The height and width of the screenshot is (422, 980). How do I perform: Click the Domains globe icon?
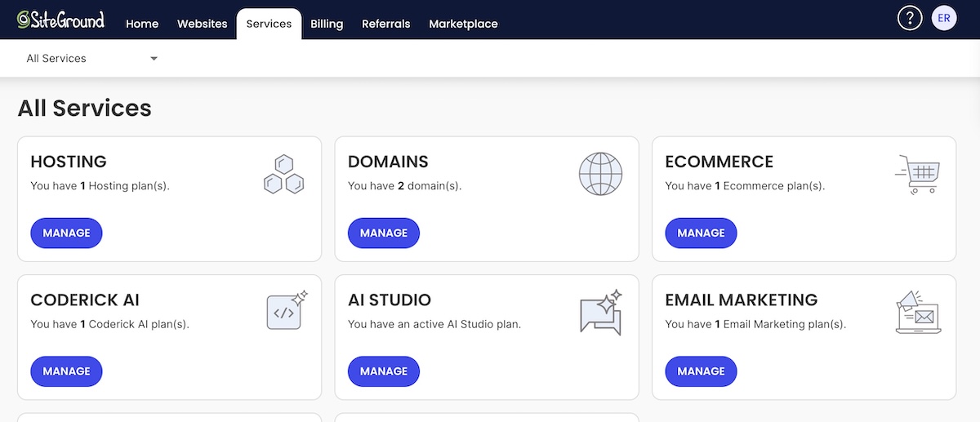(600, 174)
